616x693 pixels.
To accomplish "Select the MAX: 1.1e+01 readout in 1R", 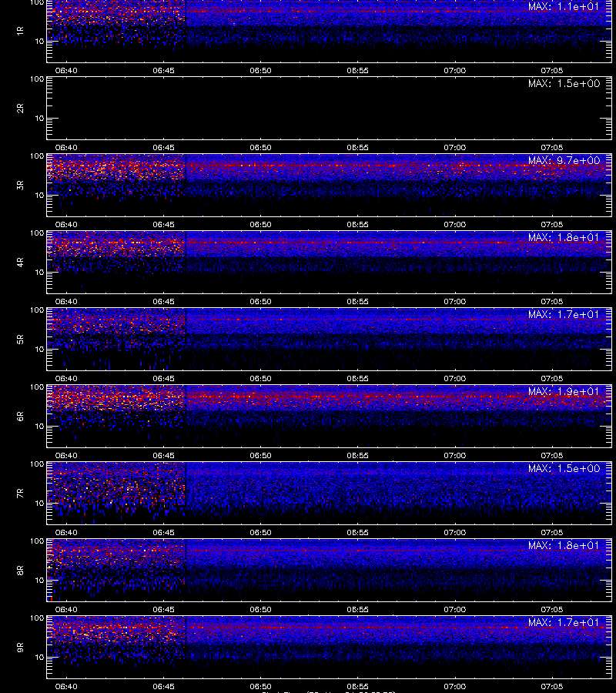I will (x=564, y=7).
